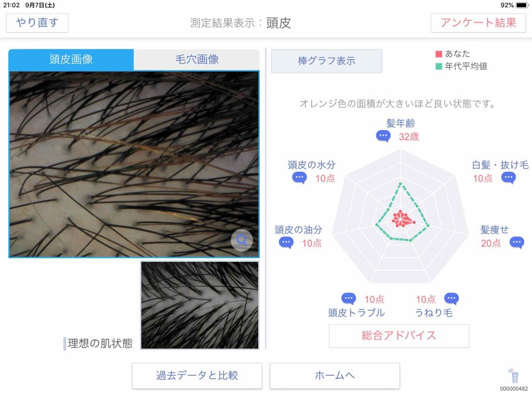Select the 頭皮画像 tab

click(x=71, y=59)
